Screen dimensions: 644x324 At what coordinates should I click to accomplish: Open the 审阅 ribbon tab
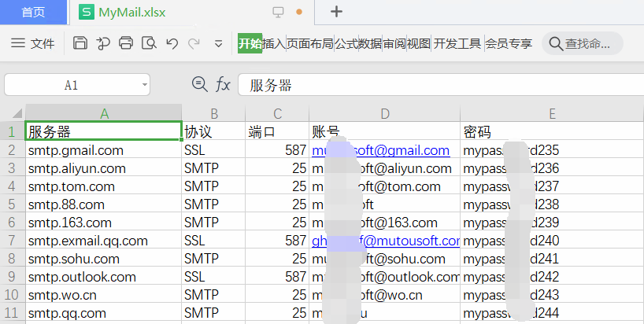(394, 43)
